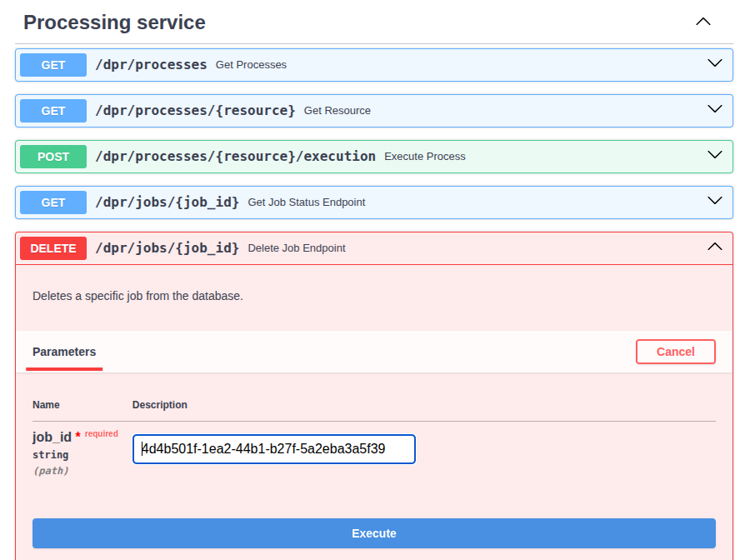Expand the Execute Process endpoint chevron
Screen dimensions: 745x560
(714, 154)
